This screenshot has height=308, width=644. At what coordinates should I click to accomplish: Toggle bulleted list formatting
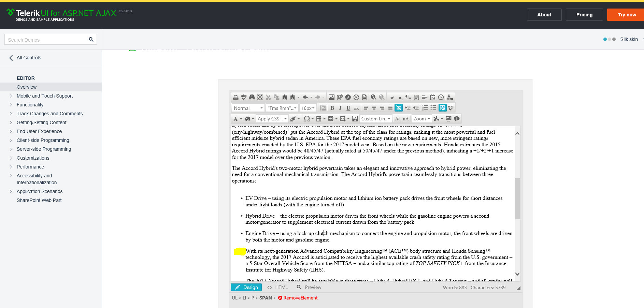(x=433, y=108)
